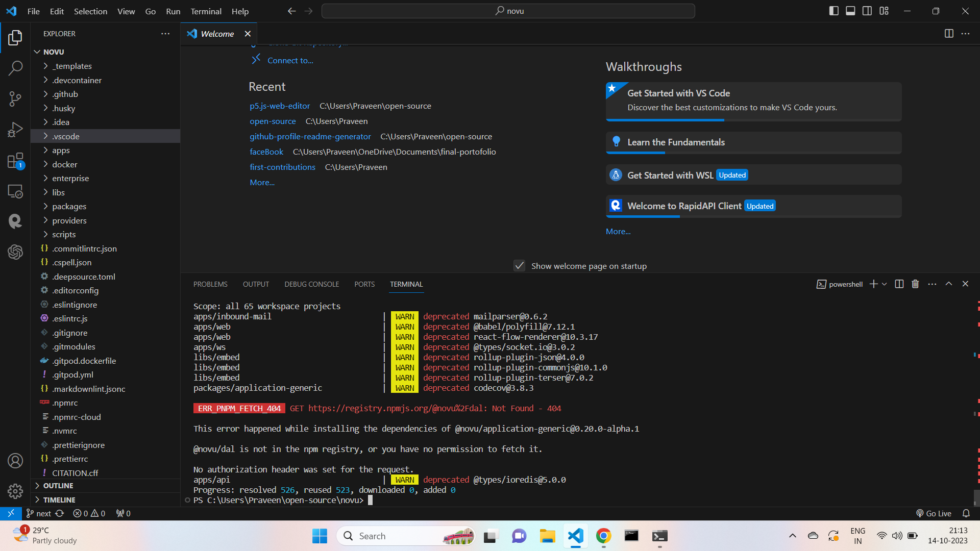Split the terminal using the split icon
The image size is (980, 551).
click(x=898, y=284)
